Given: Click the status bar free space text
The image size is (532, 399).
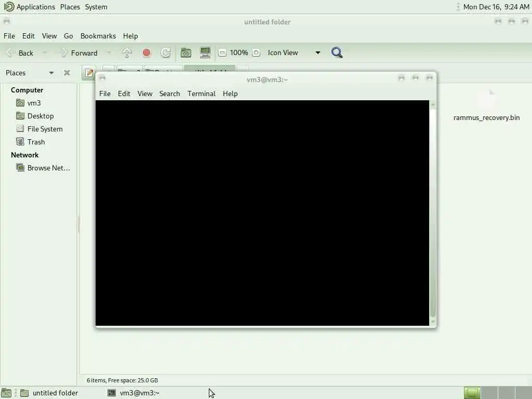Looking at the screenshot, I should click(x=122, y=380).
